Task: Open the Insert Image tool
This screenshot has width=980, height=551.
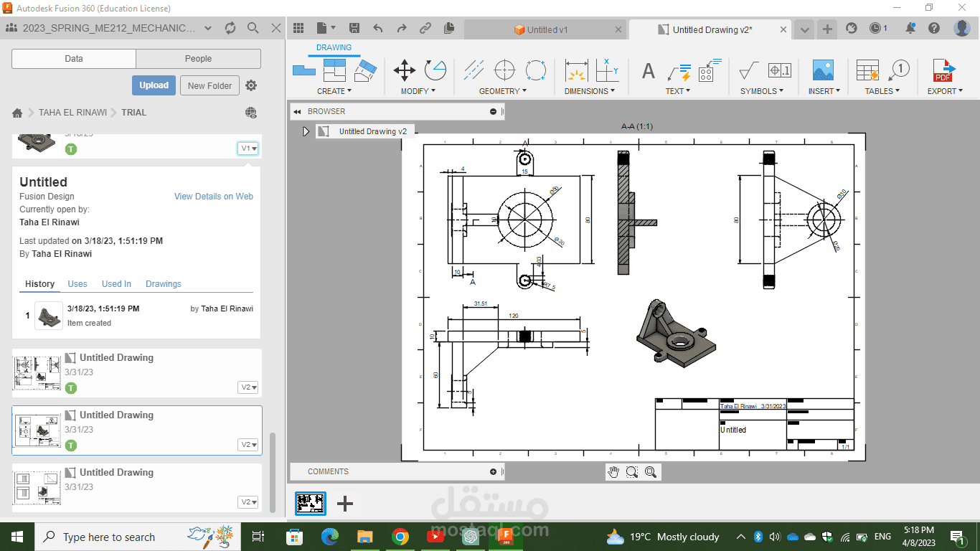Action: point(823,70)
